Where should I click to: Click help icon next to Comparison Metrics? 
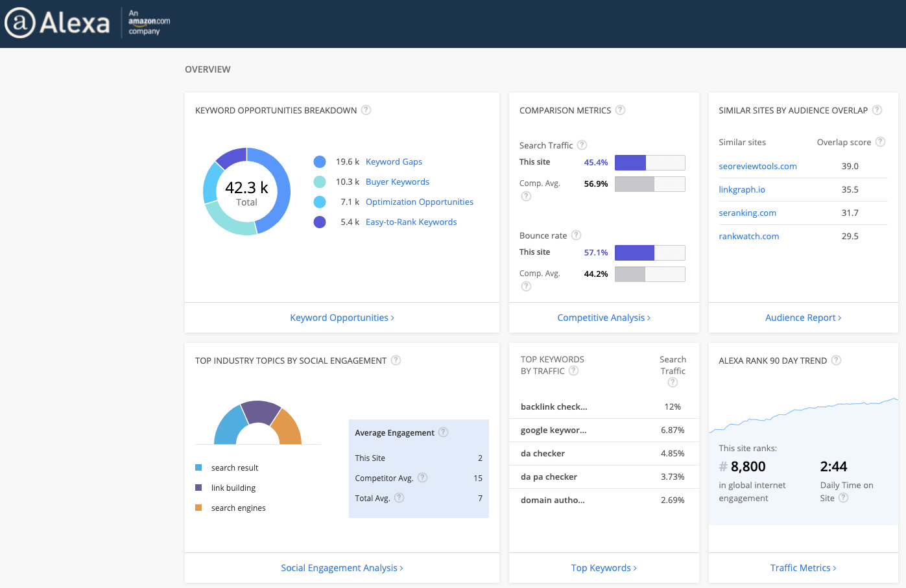point(620,110)
